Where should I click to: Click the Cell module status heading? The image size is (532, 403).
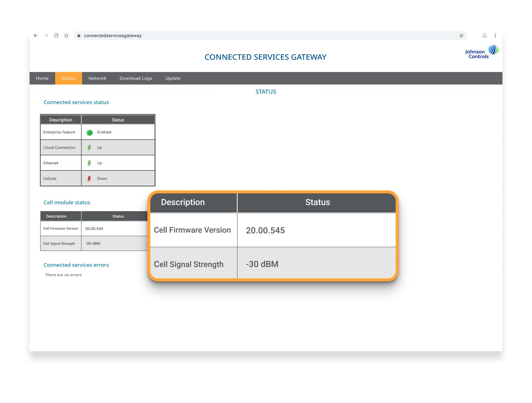click(67, 203)
